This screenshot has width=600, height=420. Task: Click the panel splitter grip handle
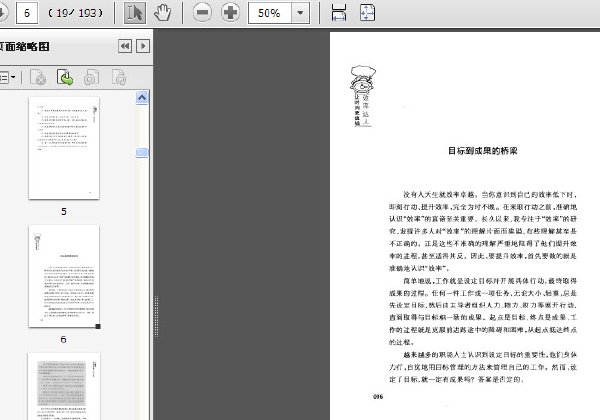point(156,316)
